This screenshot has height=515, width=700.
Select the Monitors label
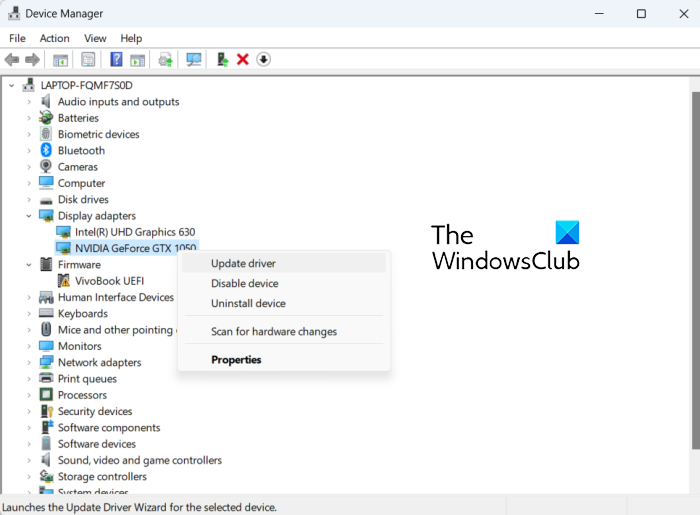click(x=79, y=346)
